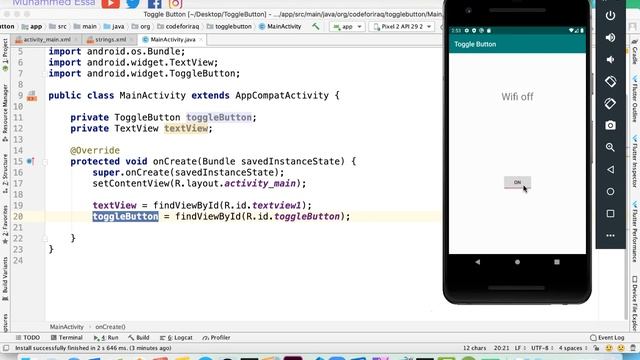Viewport: 640px width, 360px height.
Task: Collapse onCreate method fold marker at line 15
Action: [x=45, y=162]
